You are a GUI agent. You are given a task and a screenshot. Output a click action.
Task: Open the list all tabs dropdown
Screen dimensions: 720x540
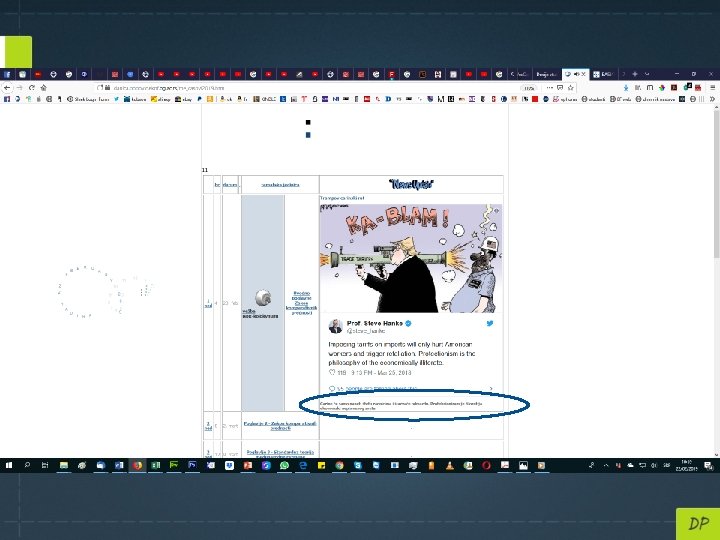click(x=647, y=74)
